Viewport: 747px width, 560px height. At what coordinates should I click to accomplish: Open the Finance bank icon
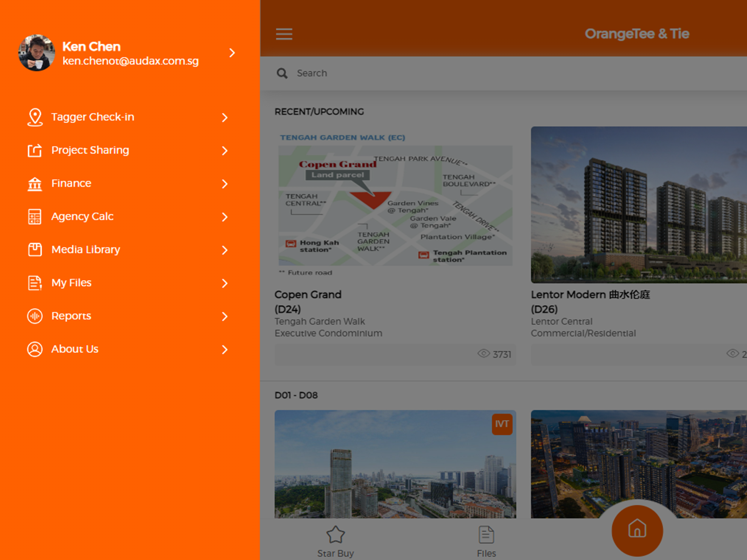(x=35, y=183)
